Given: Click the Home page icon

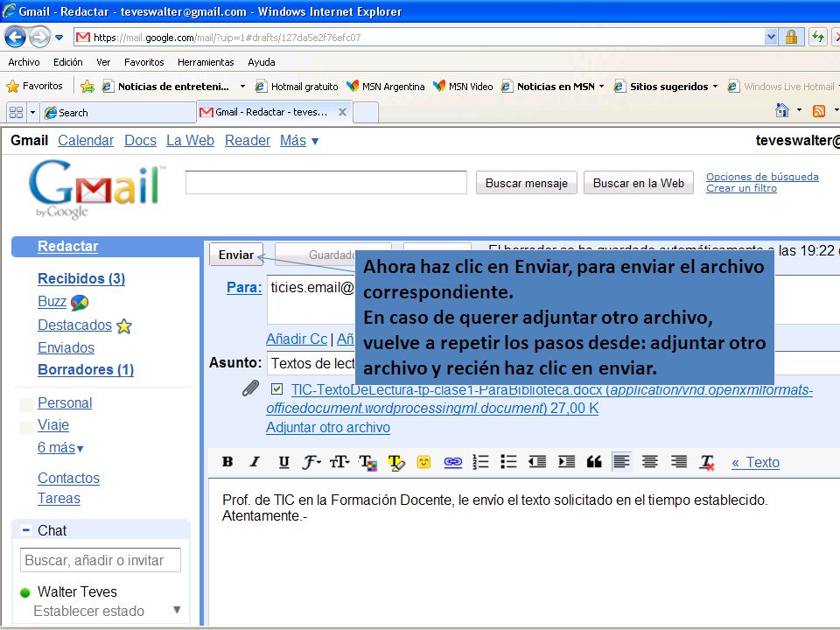Looking at the screenshot, I should [781, 110].
